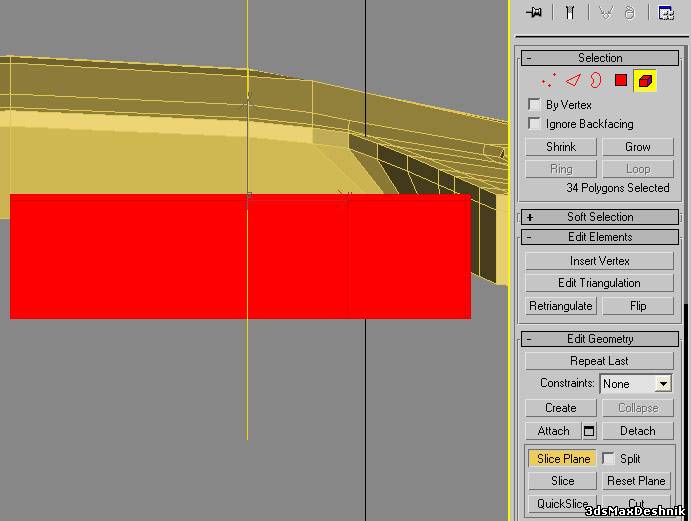Image resolution: width=691 pixels, height=521 pixels.
Task: Open Attach List icon button
Action: [589, 431]
